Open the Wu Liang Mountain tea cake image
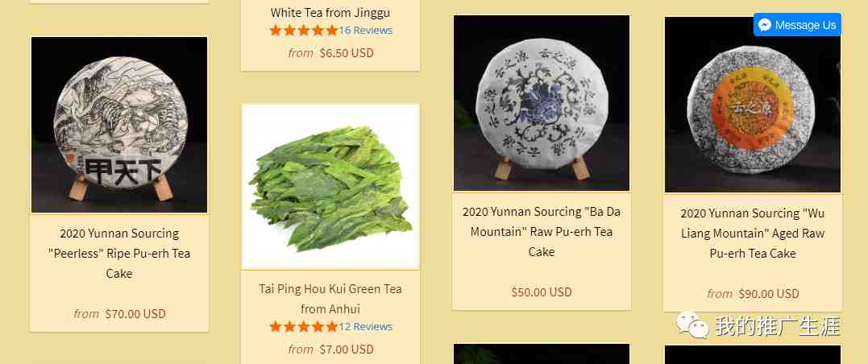This screenshot has height=364, width=868. 753,105
